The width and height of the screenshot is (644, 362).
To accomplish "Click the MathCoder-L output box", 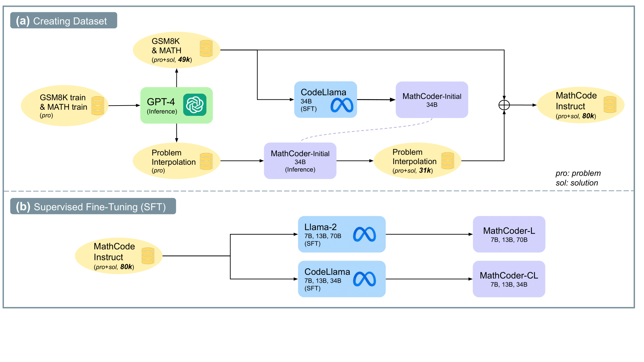I will click(x=509, y=234).
